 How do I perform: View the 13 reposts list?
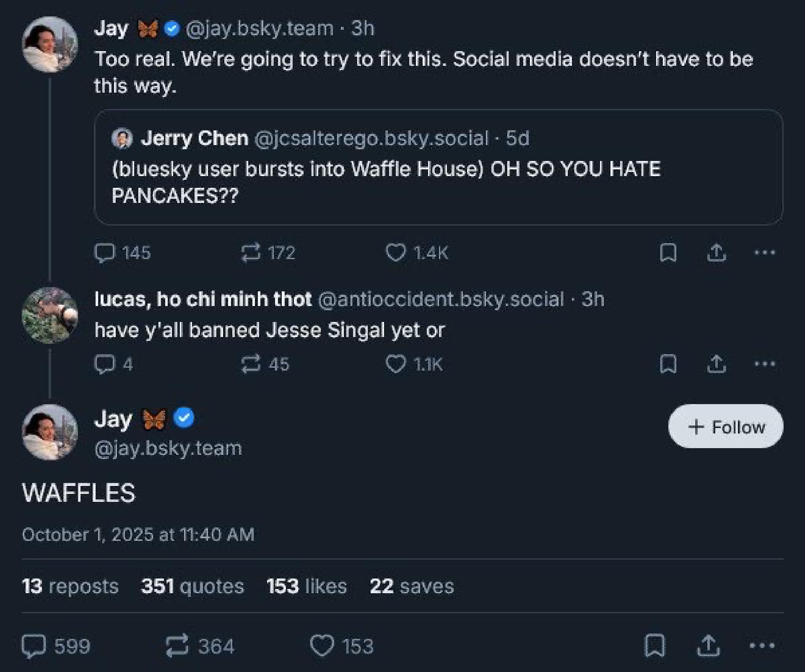pyautogui.click(x=70, y=586)
